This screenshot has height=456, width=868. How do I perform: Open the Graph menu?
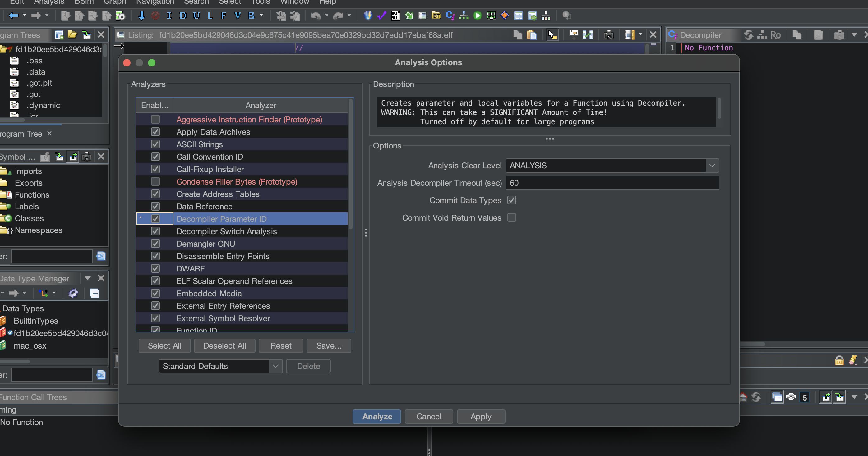(x=115, y=2)
